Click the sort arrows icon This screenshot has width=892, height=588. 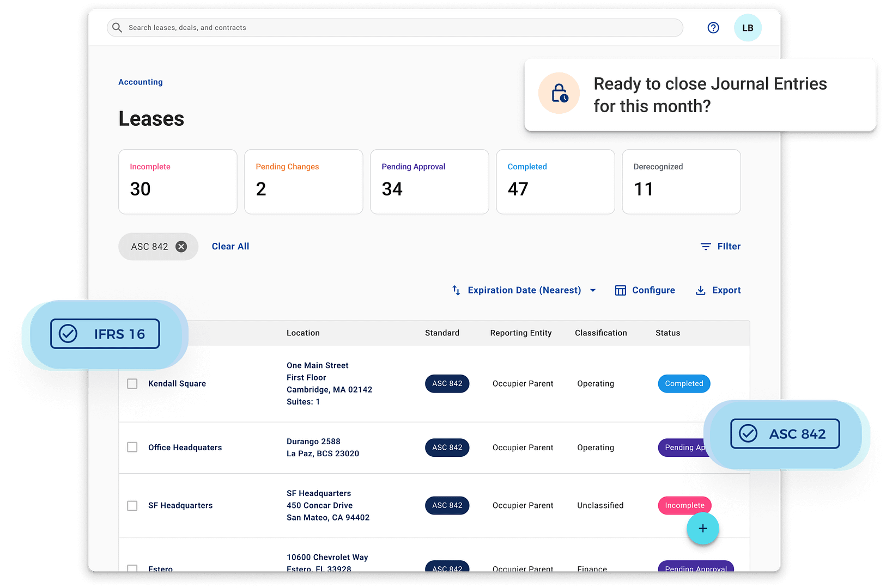coord(456,290)
